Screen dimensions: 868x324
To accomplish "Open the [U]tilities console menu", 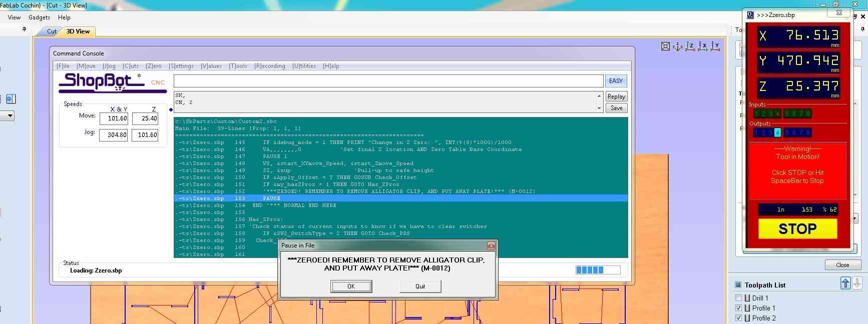I will pyautogui.click(x=304, y=66).
